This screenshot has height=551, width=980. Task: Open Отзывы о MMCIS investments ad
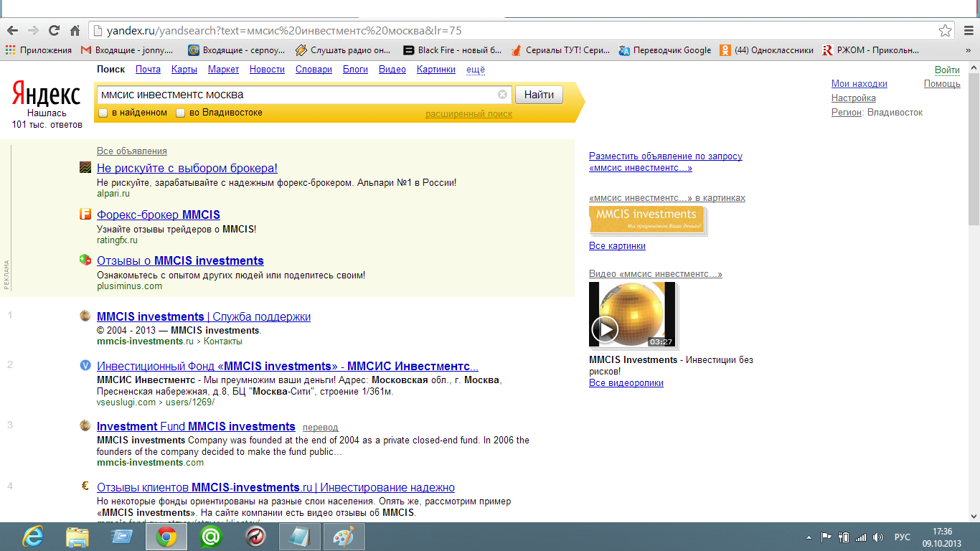(x=180, y=261)
